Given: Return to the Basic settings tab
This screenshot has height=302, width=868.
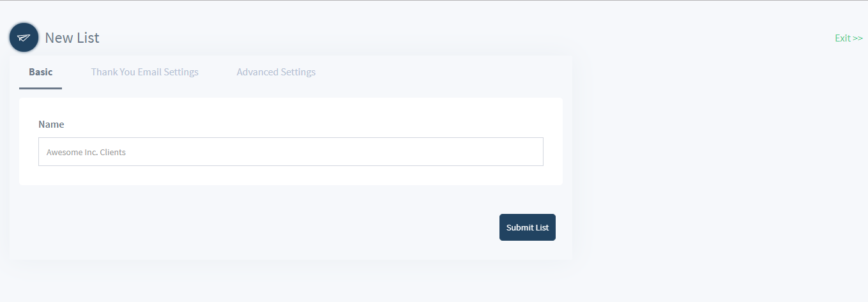Looking at the screenshot, I should point(41,72).
